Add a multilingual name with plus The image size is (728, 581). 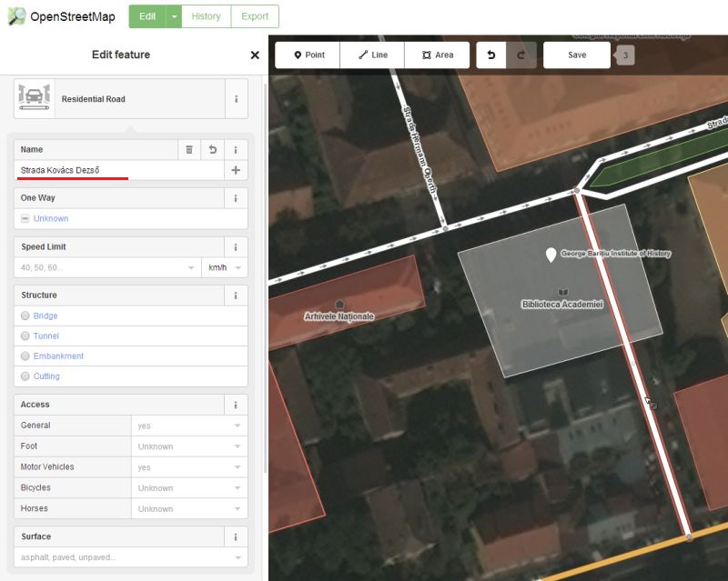(236, 170)
